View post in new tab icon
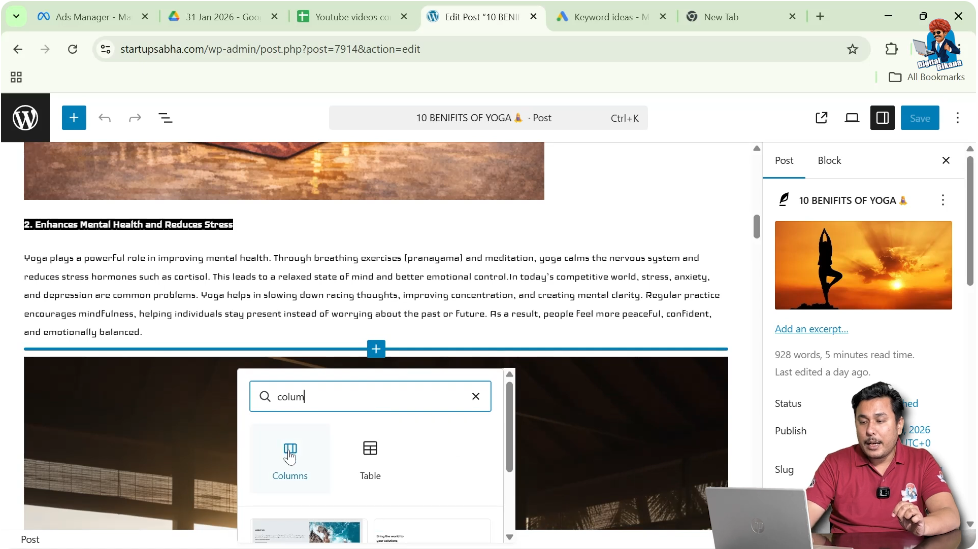 (821, 118)
